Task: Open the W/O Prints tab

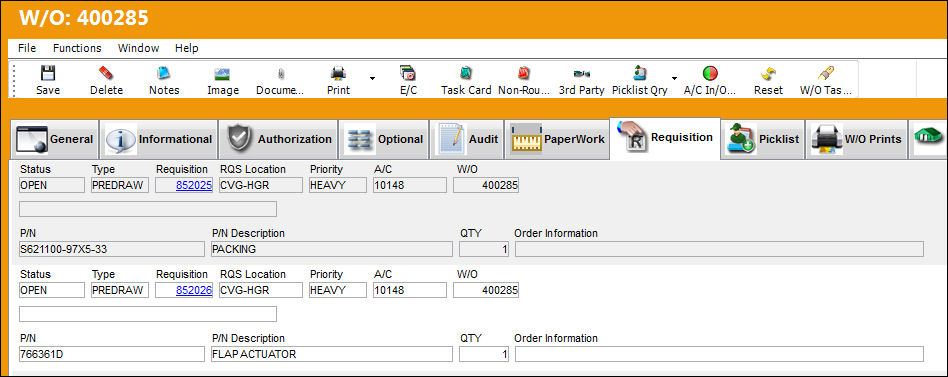Action: tap(857, 140)
